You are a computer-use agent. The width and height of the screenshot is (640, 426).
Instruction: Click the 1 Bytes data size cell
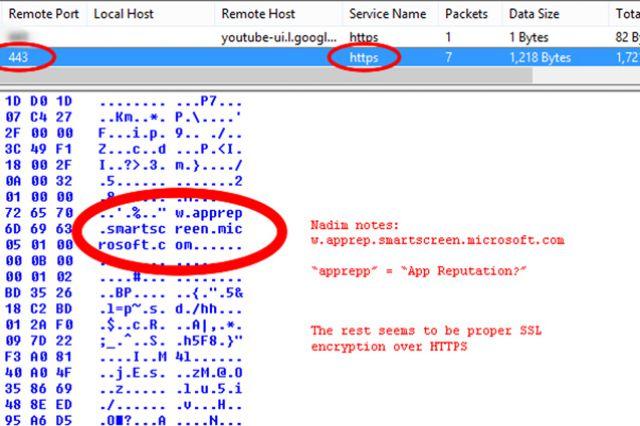pos(529,37)
